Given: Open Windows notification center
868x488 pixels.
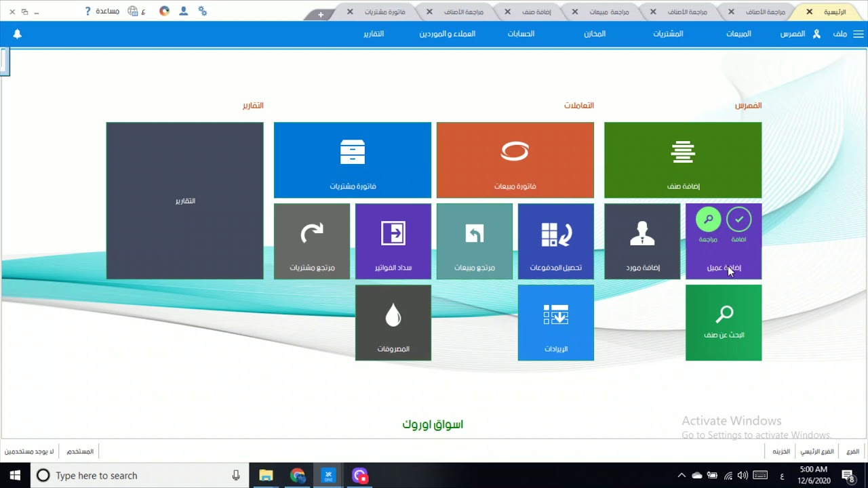Looking at the screenshot, I should pyautogui.click(x=848, y=475).
